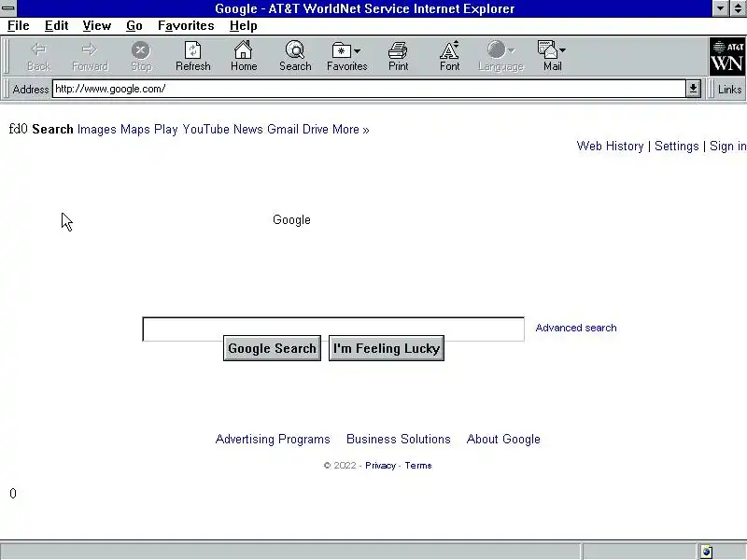Open the Mail toolbar icon
The height and width of the screenshot is (560, 747).
[547, 50]
